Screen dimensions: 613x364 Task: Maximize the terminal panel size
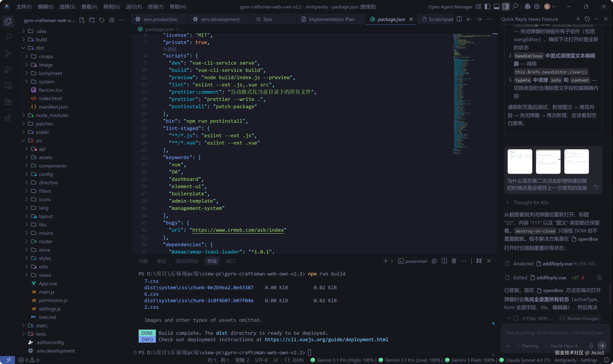coord(479,261)
